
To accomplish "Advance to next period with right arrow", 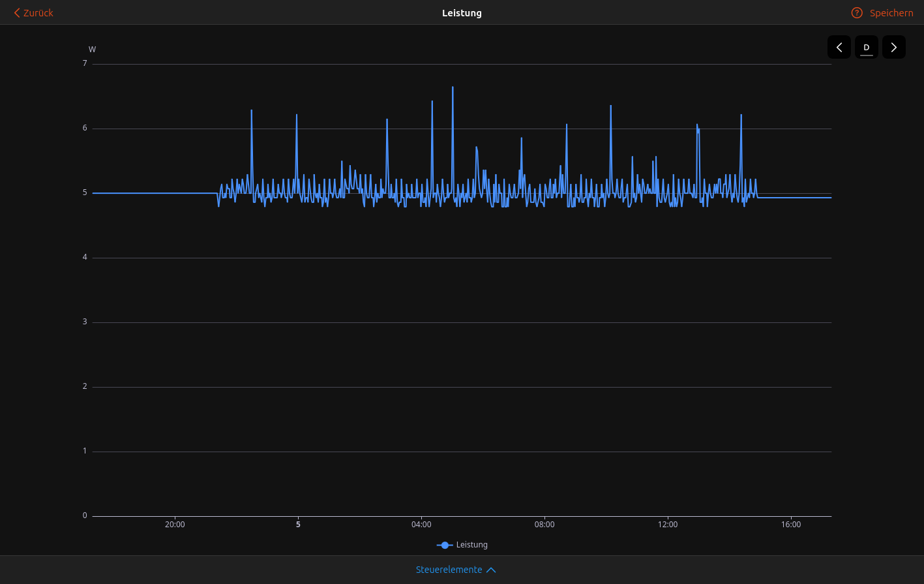I will coord(893,47).
